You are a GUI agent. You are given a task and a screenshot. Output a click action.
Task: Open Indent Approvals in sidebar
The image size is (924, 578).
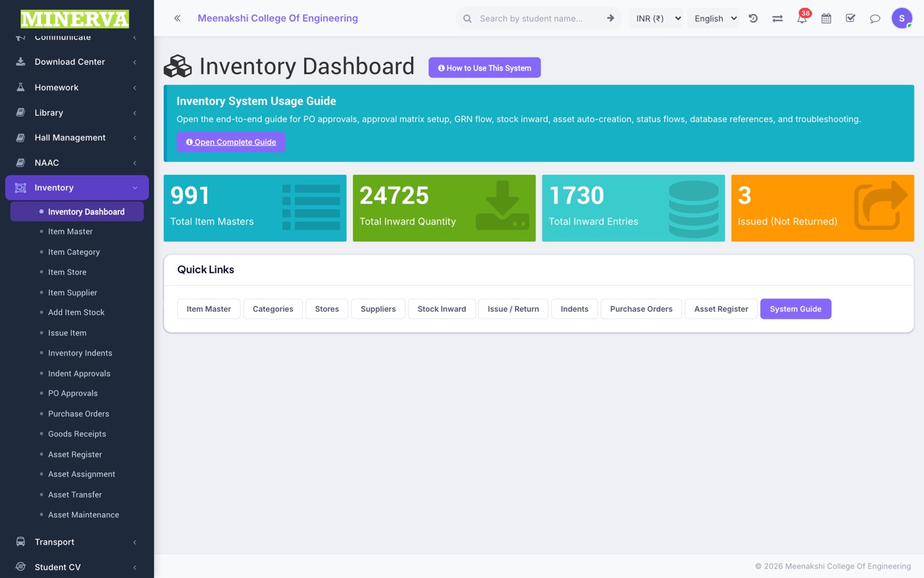(79, 373)
